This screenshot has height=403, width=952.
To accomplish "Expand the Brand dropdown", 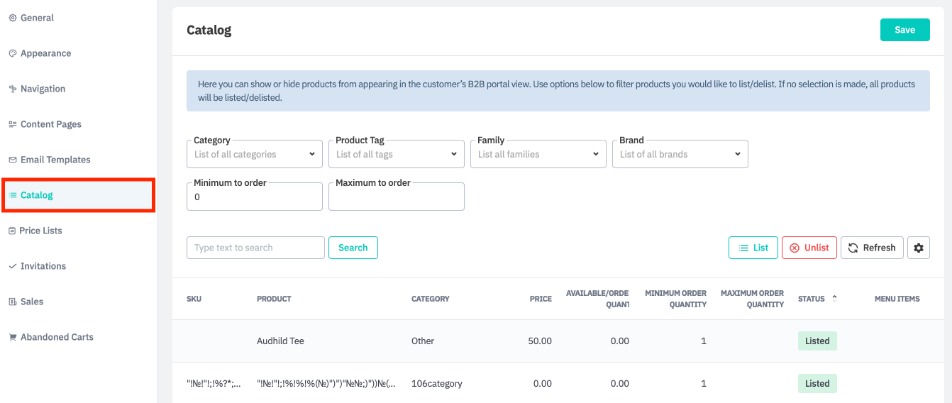I will click(x=680, y=155).
